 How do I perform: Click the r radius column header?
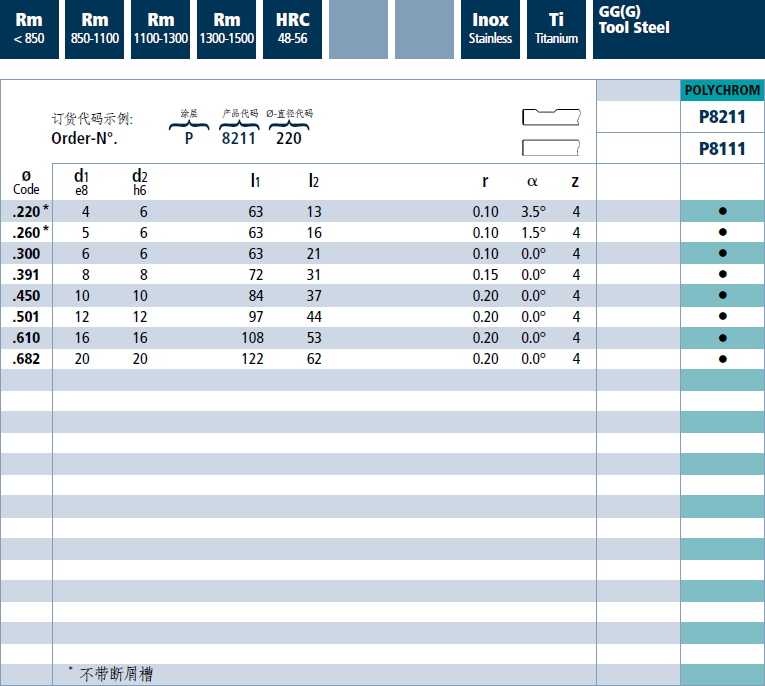tap(485, 182)
